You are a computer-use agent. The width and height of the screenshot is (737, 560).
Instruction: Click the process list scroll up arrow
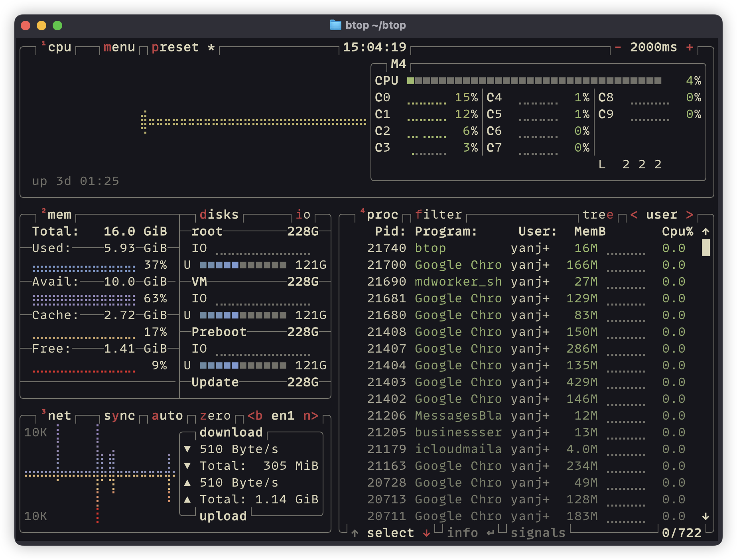[705, 232]
